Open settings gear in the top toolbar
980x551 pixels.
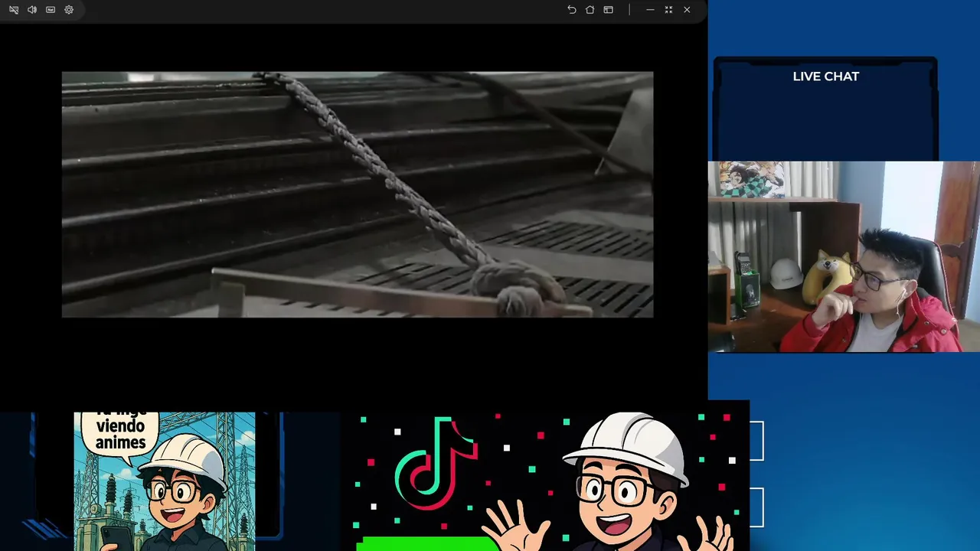[x=69, y=10]
